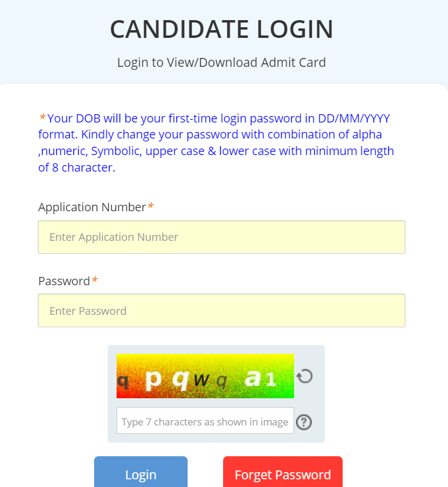The width and height of the screenshot is (448, 487).
Task: Click the View/Download Admit Card subtitle
Action: [x=221, y=62]
